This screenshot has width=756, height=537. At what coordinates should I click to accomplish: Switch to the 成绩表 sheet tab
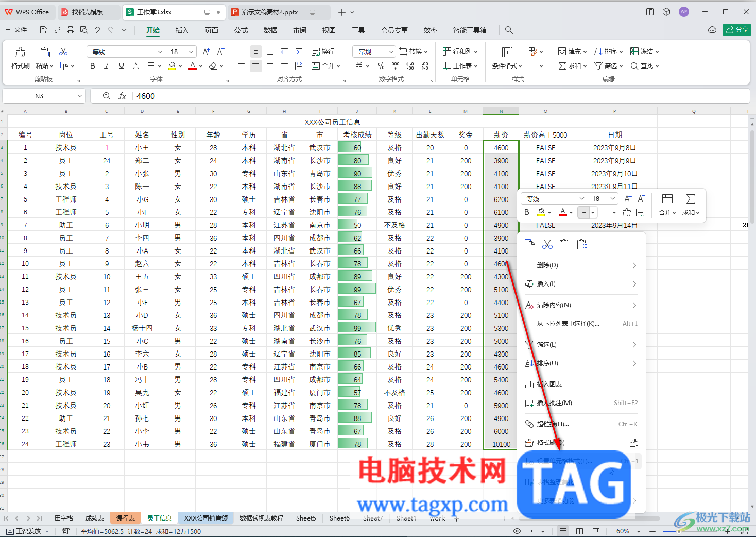point(95,518)
